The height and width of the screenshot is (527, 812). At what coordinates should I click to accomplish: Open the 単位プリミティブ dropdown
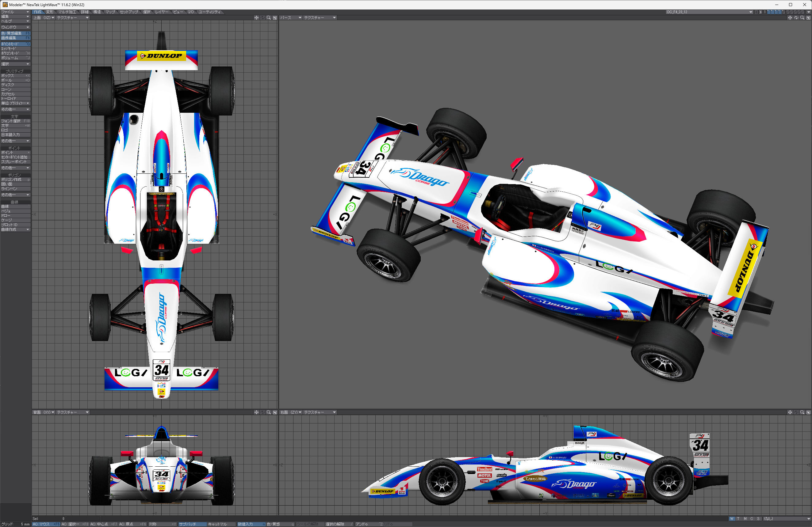[x=15, y=103]
